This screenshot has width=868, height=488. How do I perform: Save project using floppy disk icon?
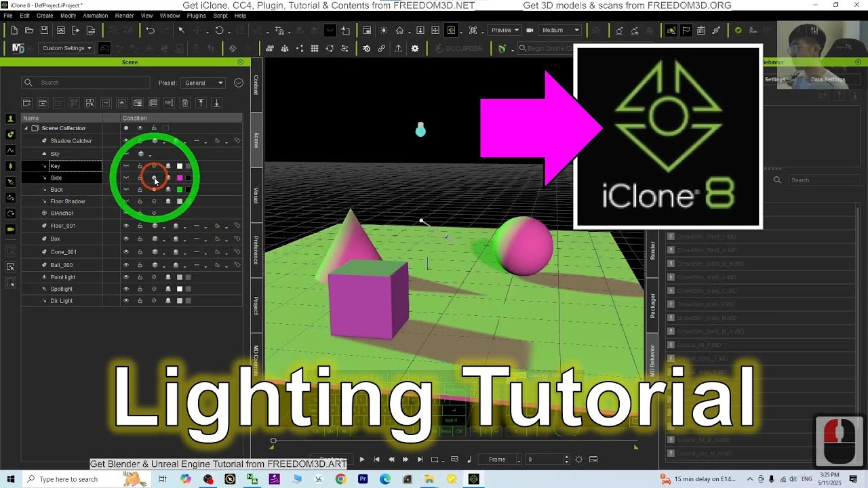pos(44,30)
